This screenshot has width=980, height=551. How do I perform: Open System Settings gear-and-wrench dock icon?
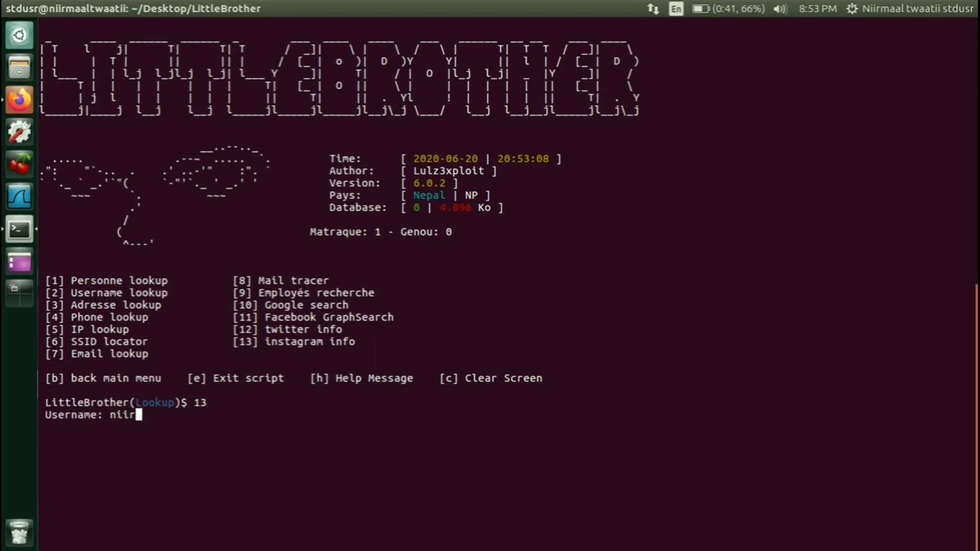coord(19,132)
